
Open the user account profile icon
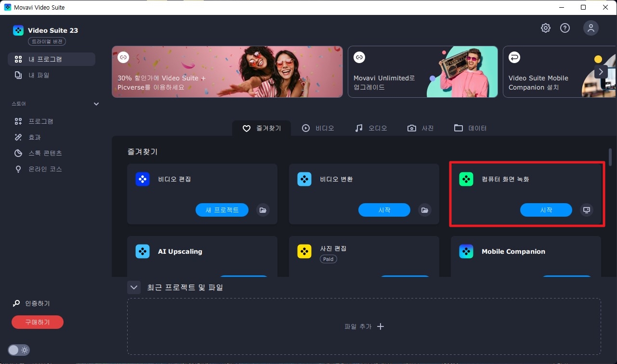tap(591, 28)
